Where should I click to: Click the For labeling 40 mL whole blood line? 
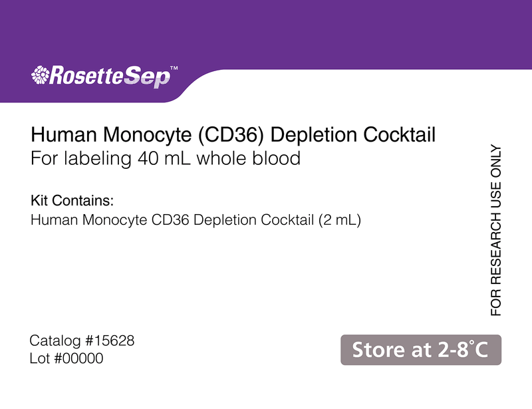tap(166, 158)
